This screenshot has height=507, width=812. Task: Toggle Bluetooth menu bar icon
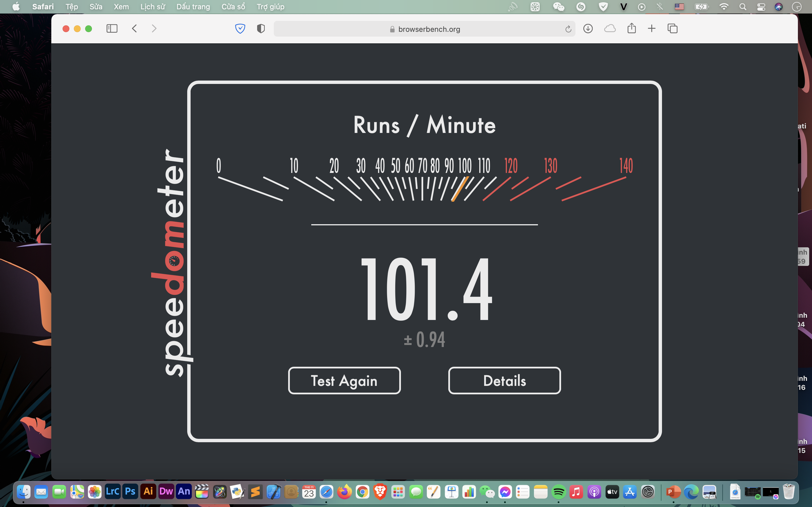point(660,7)
